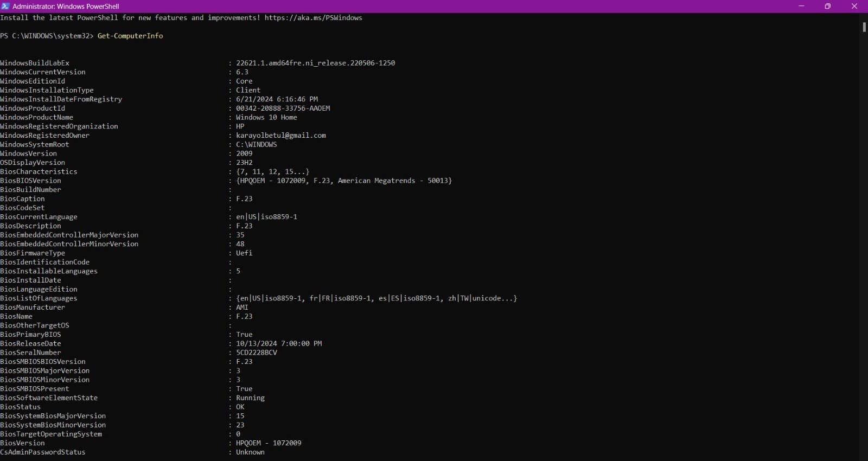Viewport: 868px width, 461px height.
Task: Click BiosEmbeddedControllerMinorVersion value 48
Action: pyautogui.click(x=240, y=244)
